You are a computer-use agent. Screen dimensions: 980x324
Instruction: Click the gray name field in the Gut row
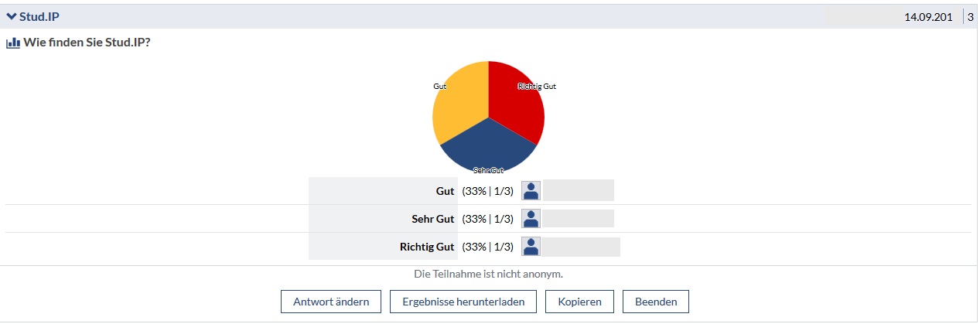[x=579, y=191]
